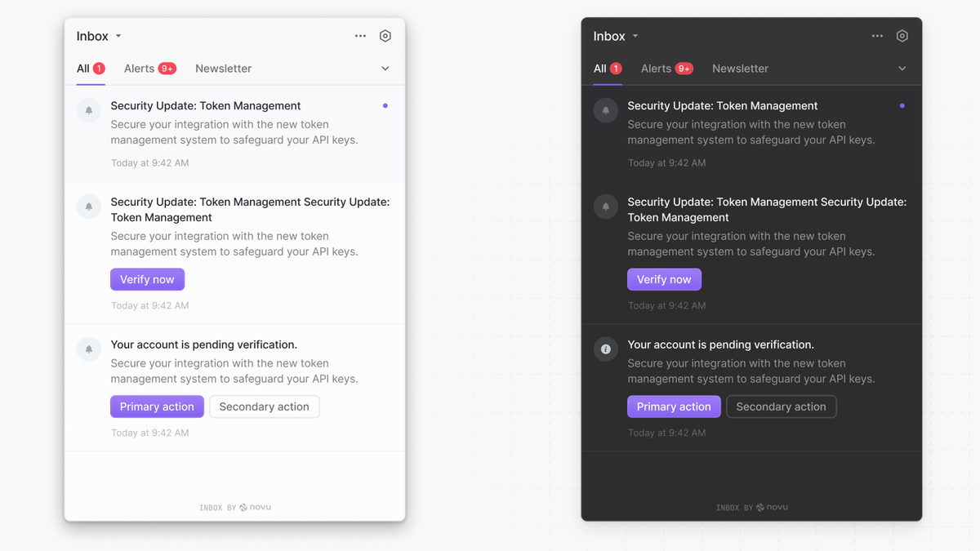Mark the Token Management notification as read via unread dot

[385, 105]
